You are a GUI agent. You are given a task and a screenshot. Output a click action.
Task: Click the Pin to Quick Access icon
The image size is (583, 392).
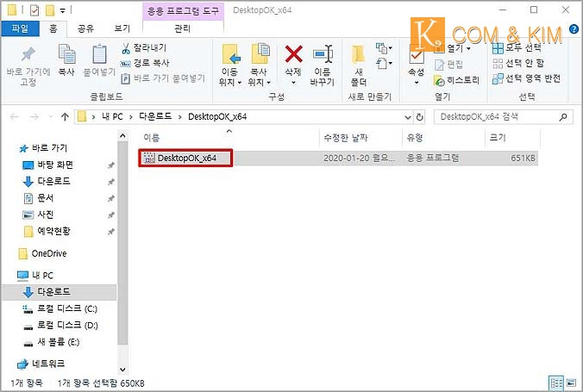pyautogui.click(x=28, y=55)
